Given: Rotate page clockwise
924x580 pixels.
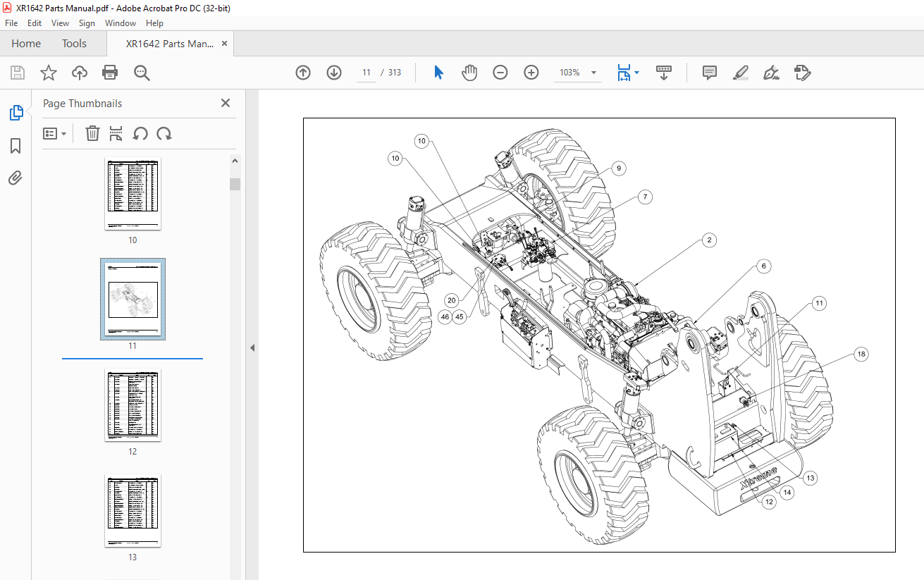Looking at the screenshot, I should point(164,133).
